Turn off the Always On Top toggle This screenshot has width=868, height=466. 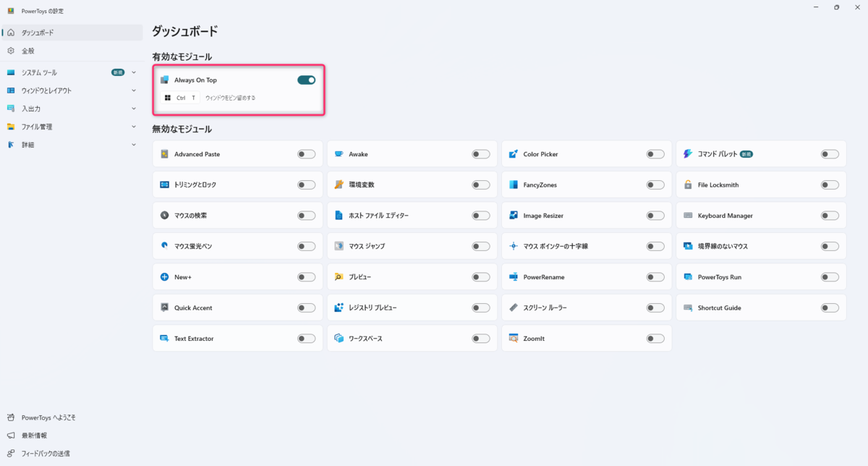coord(306,80)
